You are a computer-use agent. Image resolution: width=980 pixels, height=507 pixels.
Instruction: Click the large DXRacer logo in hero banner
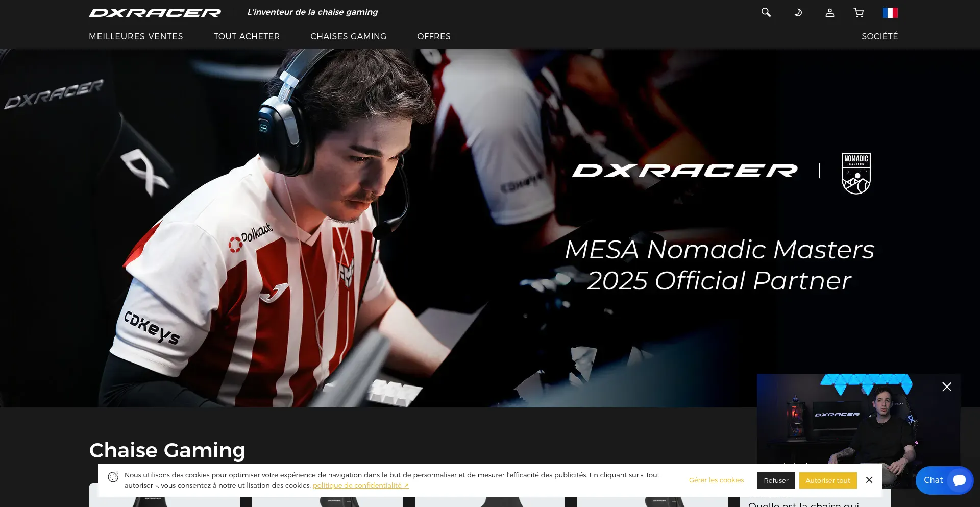click(x=684, y=171)
